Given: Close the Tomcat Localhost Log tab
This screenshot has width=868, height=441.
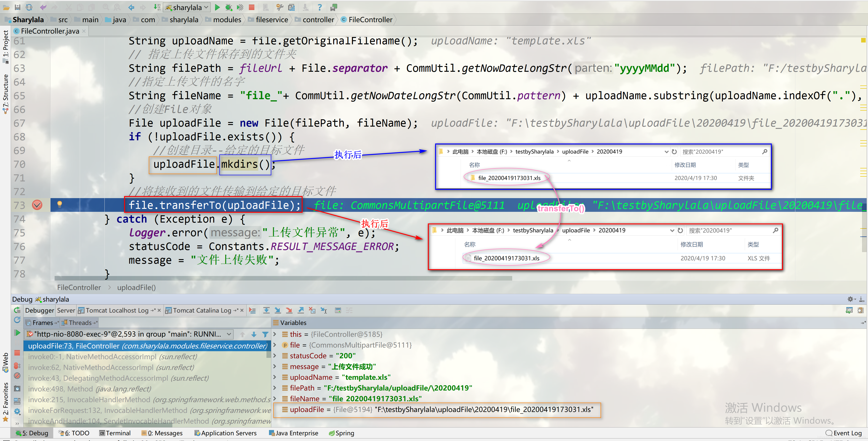Looking at the screenshot, I should point(159,310).
